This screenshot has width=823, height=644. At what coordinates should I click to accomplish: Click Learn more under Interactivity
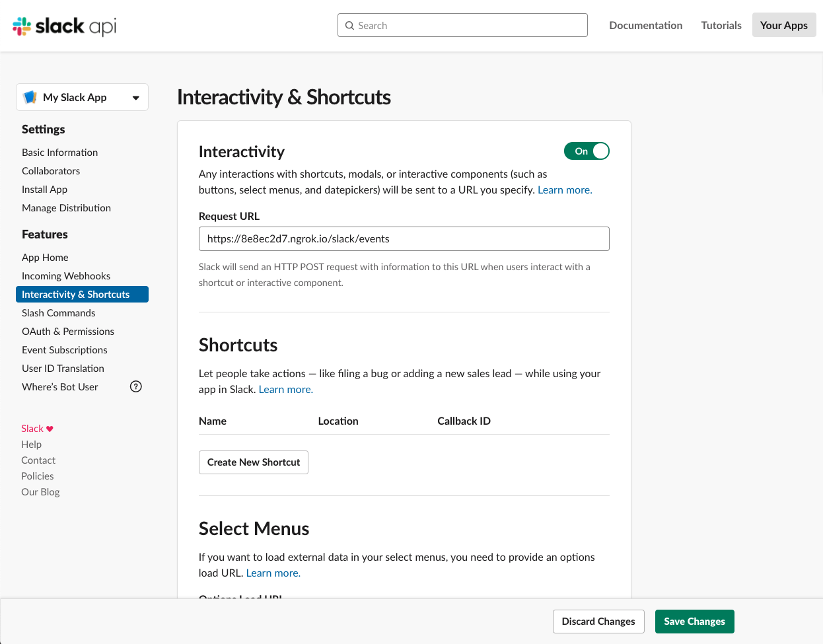[x=564, y=190]
